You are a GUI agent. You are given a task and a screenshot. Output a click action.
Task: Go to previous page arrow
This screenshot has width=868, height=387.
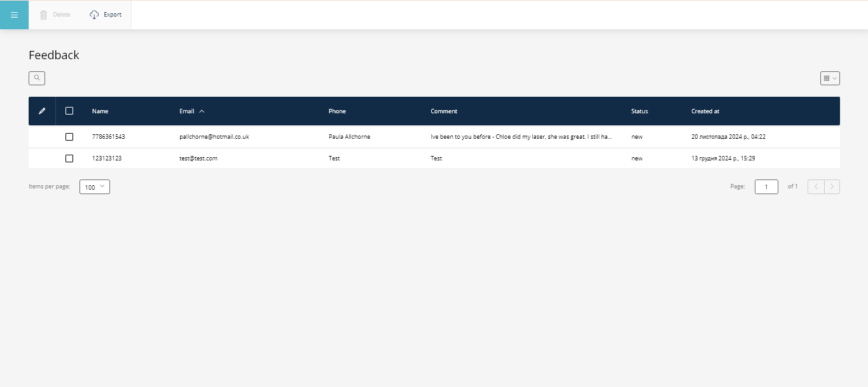816,186
